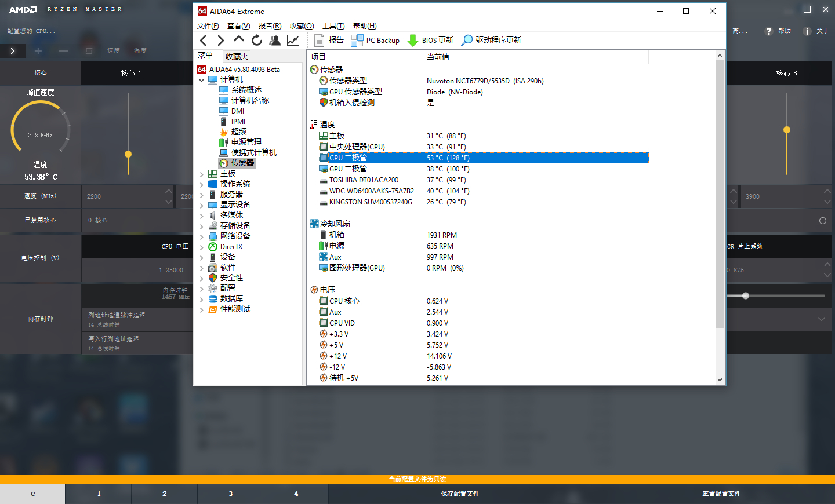Go forward using AIDA64's right arrow
The image size is (835, 504).
tap(220, 40)
